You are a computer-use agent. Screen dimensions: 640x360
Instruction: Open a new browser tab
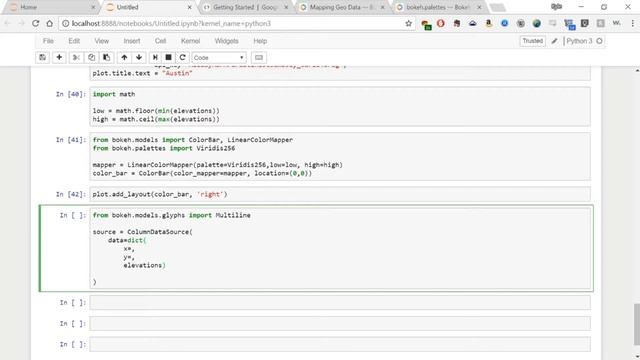point(497,7)
